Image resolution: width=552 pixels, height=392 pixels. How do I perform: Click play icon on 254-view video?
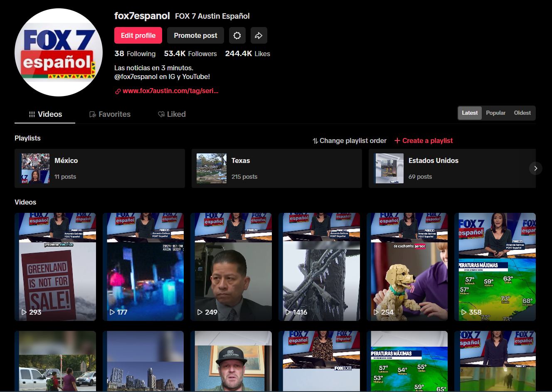coord(376,312)
